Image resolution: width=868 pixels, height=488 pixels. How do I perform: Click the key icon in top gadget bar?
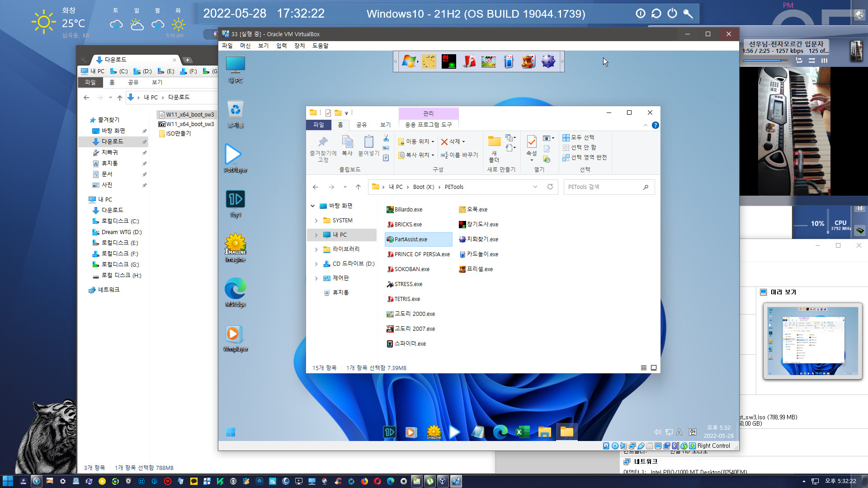click(688, 14)
